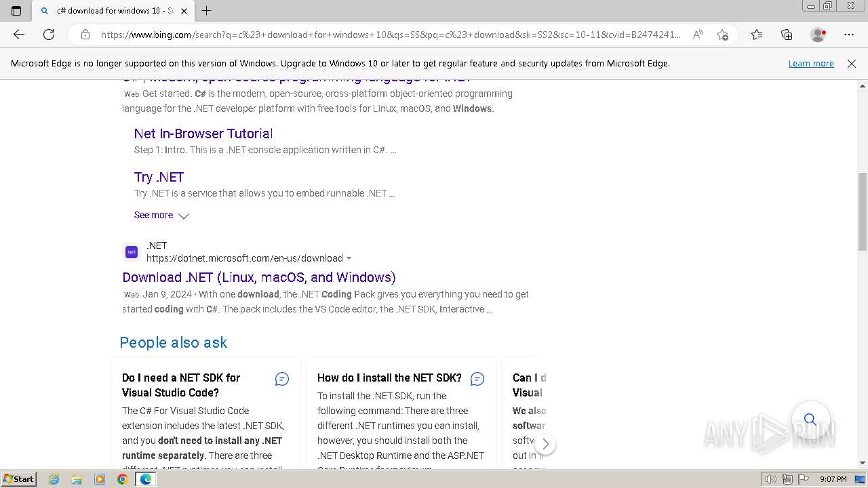Click the floating search magnifier button
This screenshot has width=868, height=488.
(810, 420)
